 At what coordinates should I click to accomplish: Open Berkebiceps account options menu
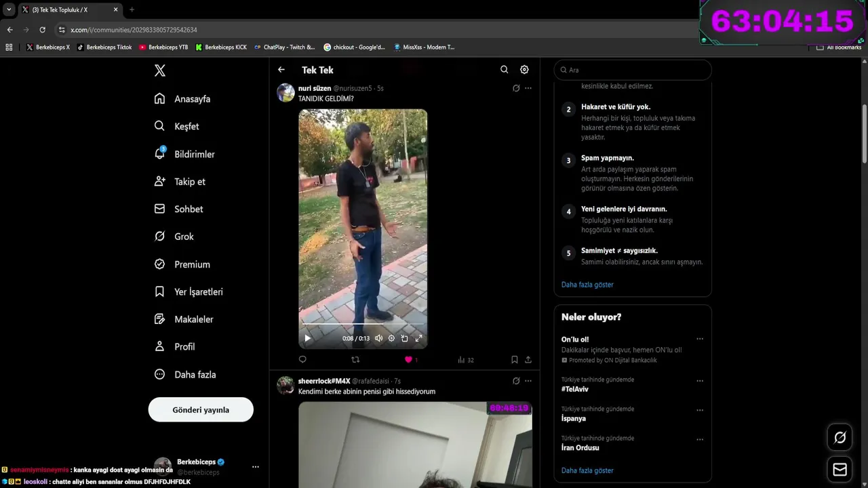256,467
